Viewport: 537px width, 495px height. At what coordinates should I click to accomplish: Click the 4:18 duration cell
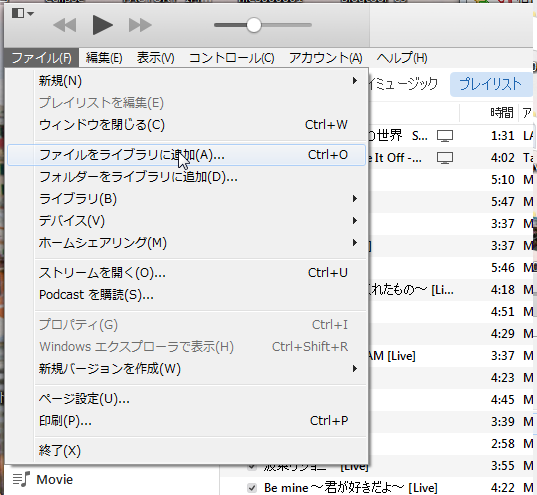[x=502, y=290]
